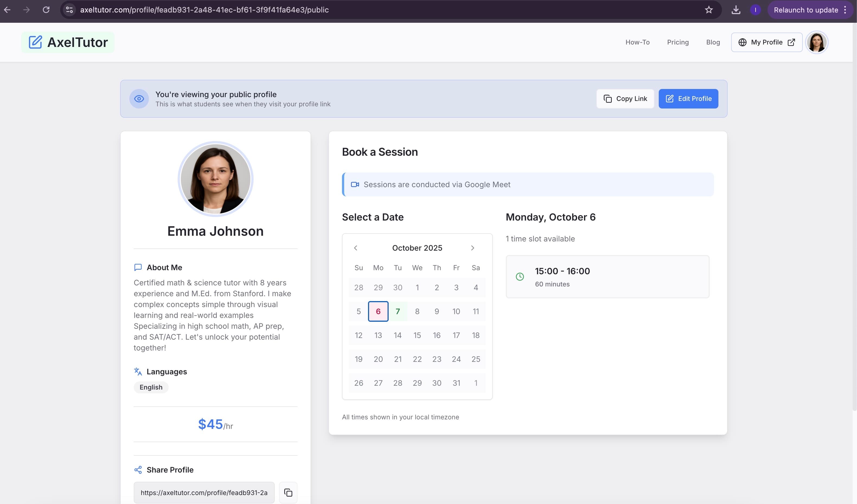Click the video camera icon next to Google Meet note
This screenshot has height=504, width=857.
pos(355,184)
